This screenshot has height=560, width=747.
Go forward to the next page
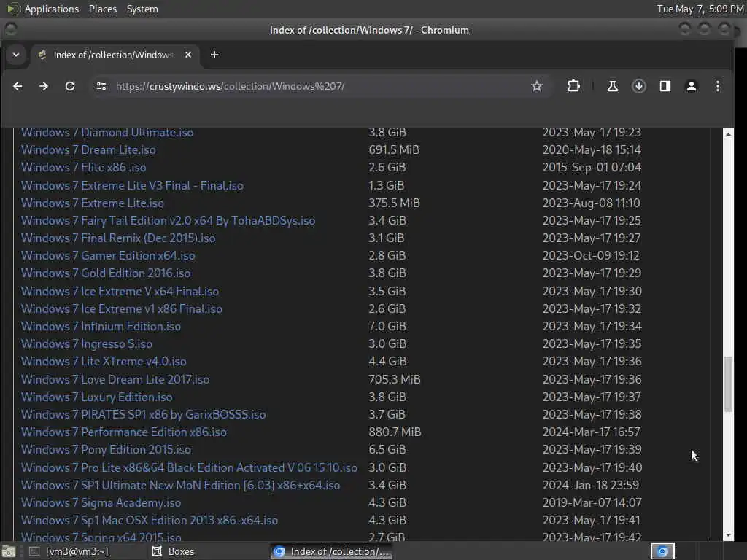[43, 86]
